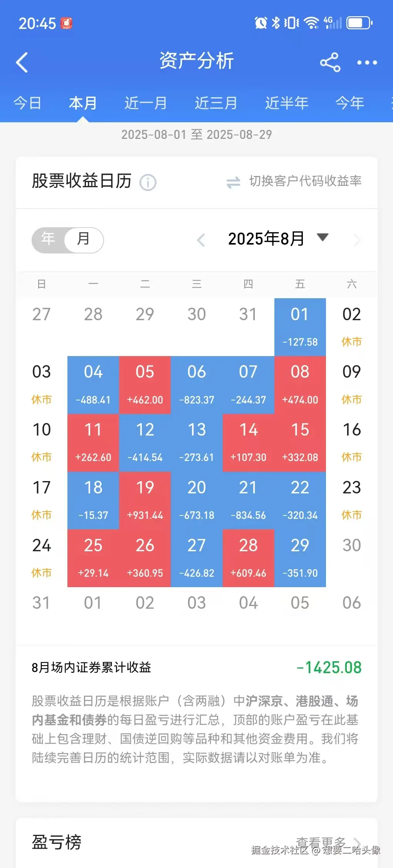Open the 今日 tab
The image size is (393, 868).
click(27, 103)
